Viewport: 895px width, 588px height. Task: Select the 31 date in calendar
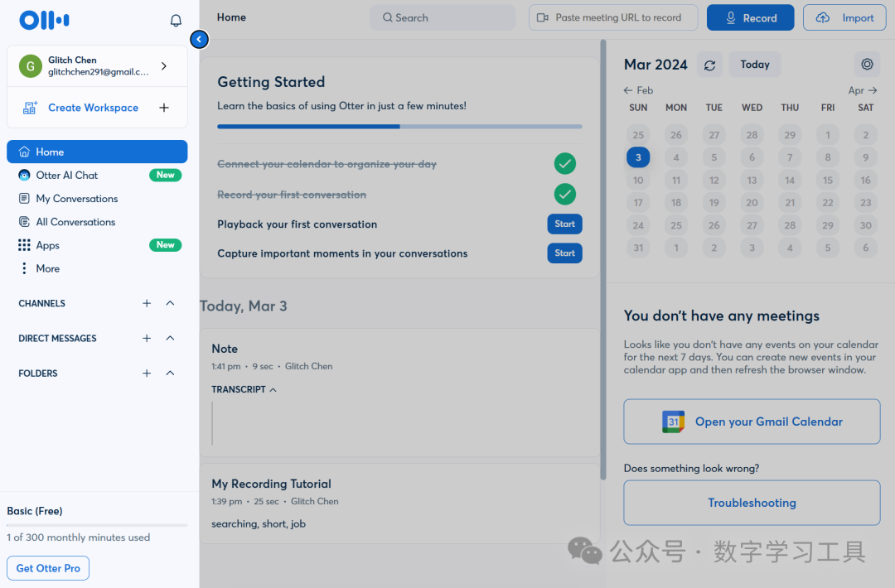point(638,248)
